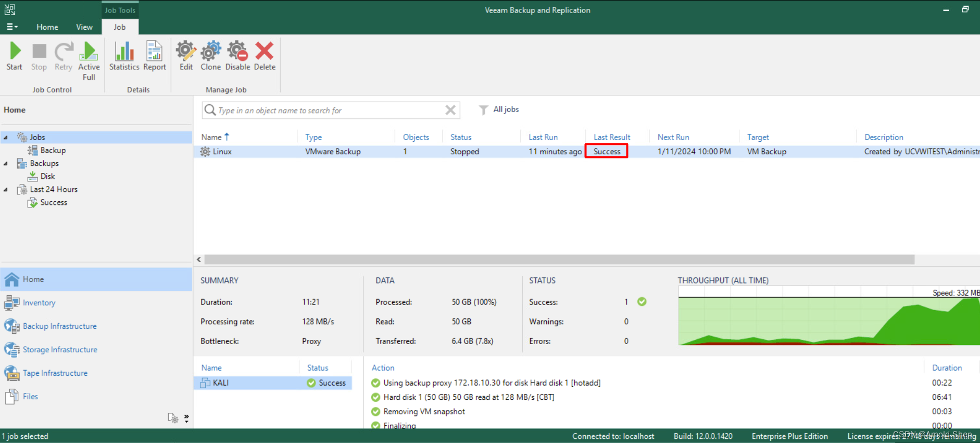Sort jobs by Type column
Viewport: 980px width, 443px height.
(313, 137)
